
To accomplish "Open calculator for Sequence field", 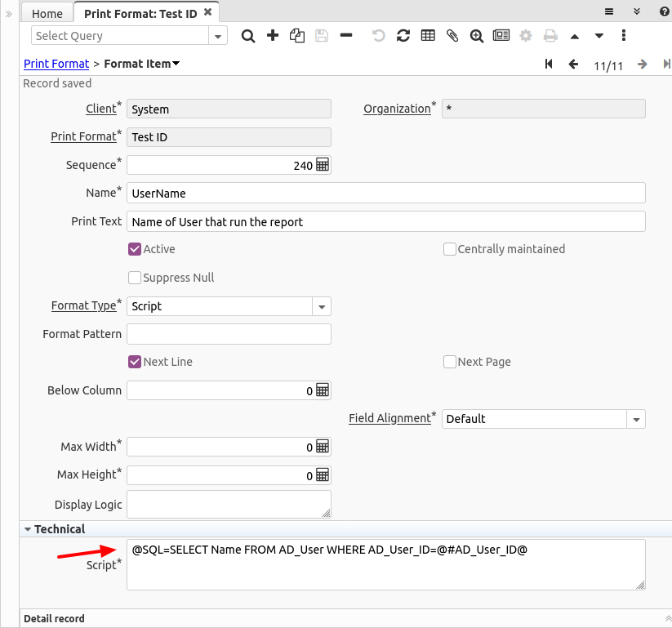I will [323, 165].
